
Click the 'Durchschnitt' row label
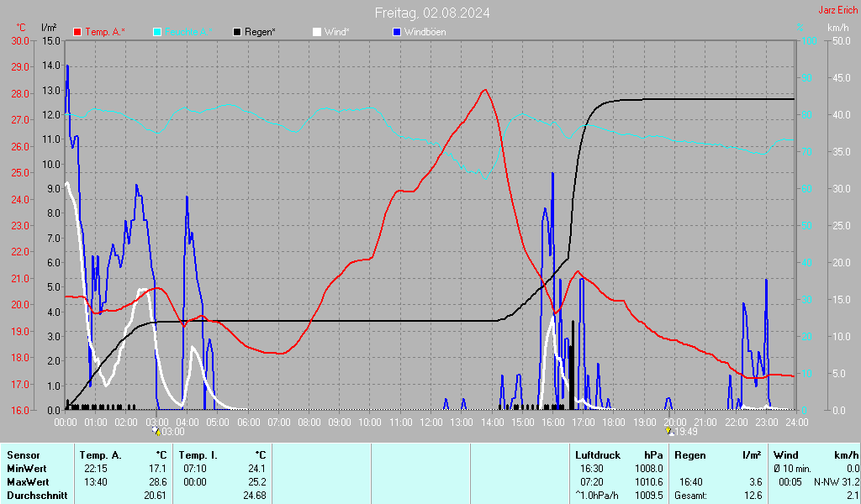[x=37, y=496]
